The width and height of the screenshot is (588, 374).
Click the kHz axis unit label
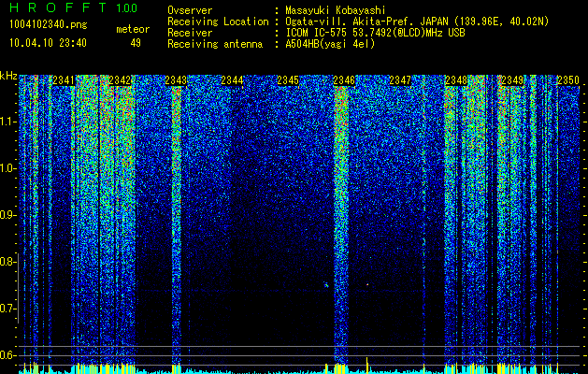pos(8,76)
